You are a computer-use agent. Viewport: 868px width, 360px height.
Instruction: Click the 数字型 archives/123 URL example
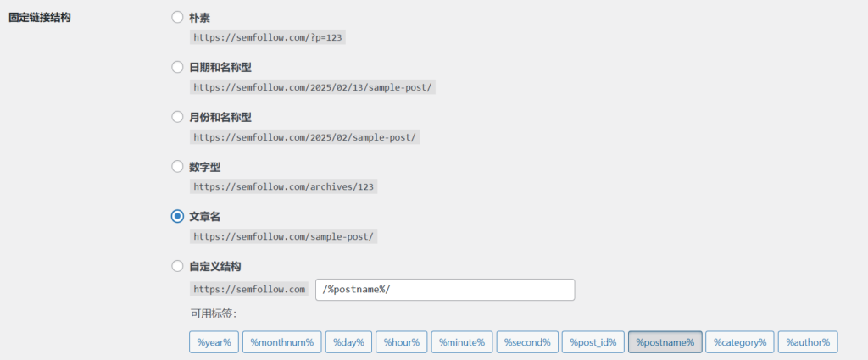(x=283, y=186)
